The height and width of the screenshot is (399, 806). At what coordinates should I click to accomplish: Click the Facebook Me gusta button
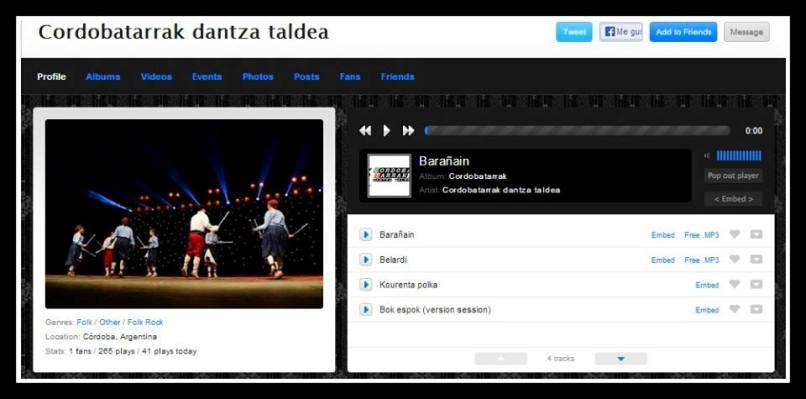click(621, 32)
